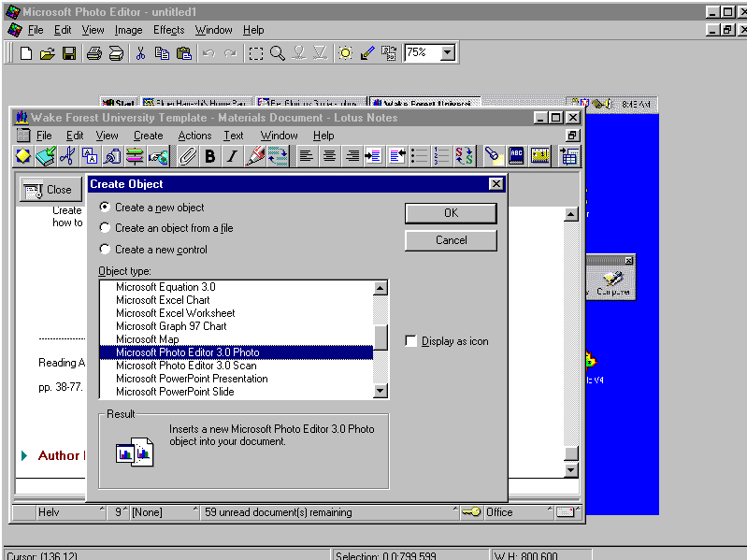This screenshot has height=560, width=747.
Task: Choose the dashed rectangle Select tool
Action: [x=256, y=53]
